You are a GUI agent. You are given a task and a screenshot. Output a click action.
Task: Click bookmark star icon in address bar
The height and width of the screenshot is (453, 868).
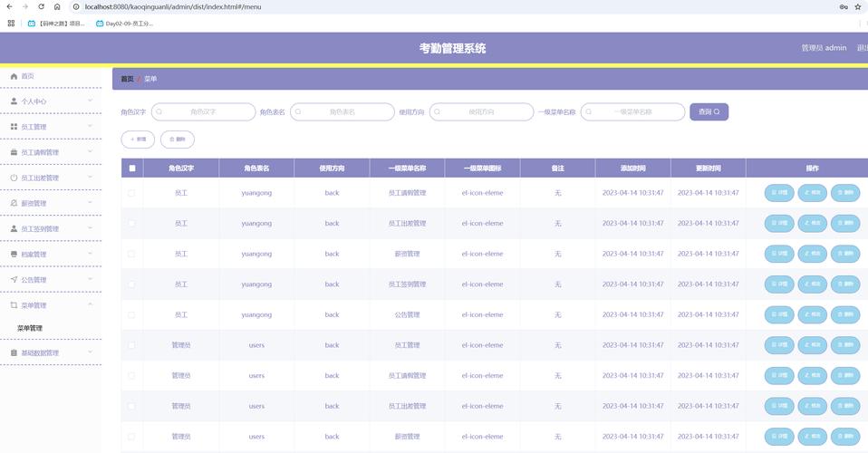click(858, 6)
